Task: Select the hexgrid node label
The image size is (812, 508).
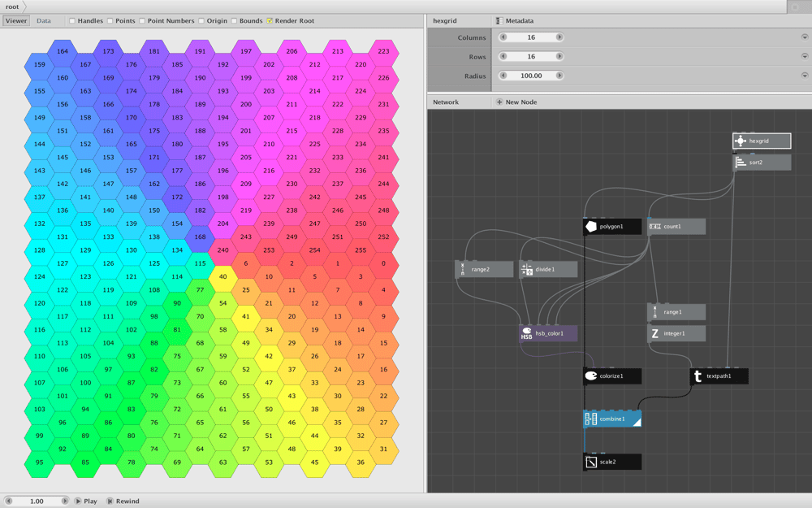Action: (x=758, y=141)
